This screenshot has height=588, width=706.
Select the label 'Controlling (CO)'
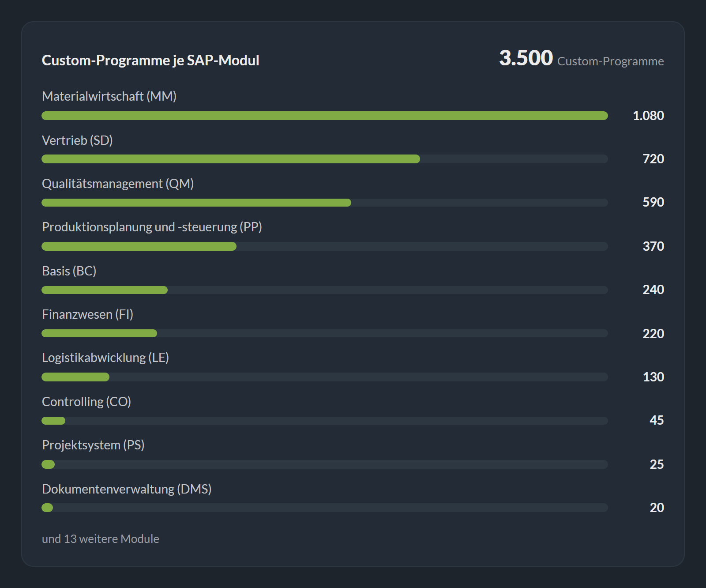pyautogui.click(x=86, y=402)
